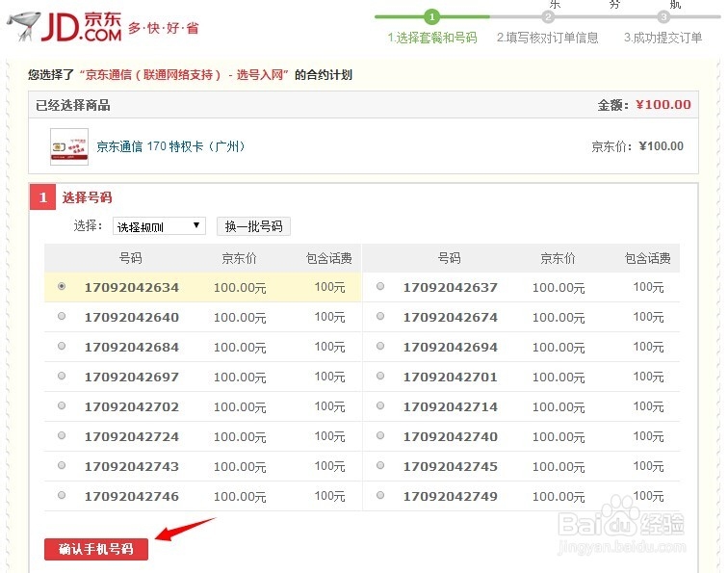The height and width of the screenshot is (573, 728).
Task: Click the 换一批号码 button
Action: tap(253, 226)
